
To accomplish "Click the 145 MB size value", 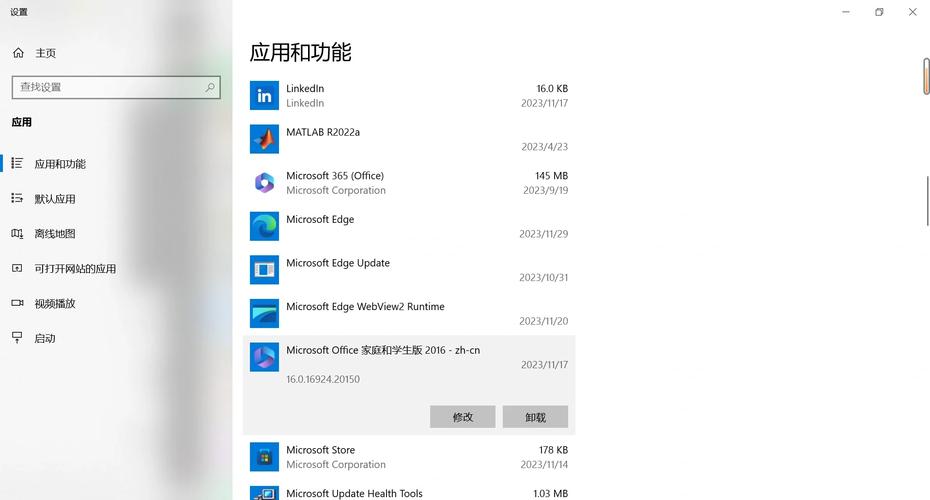I will [x=552, y=176].
